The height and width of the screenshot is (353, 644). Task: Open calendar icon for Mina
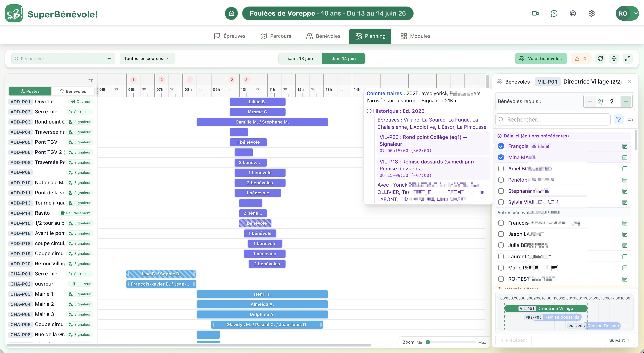[624, 158]
